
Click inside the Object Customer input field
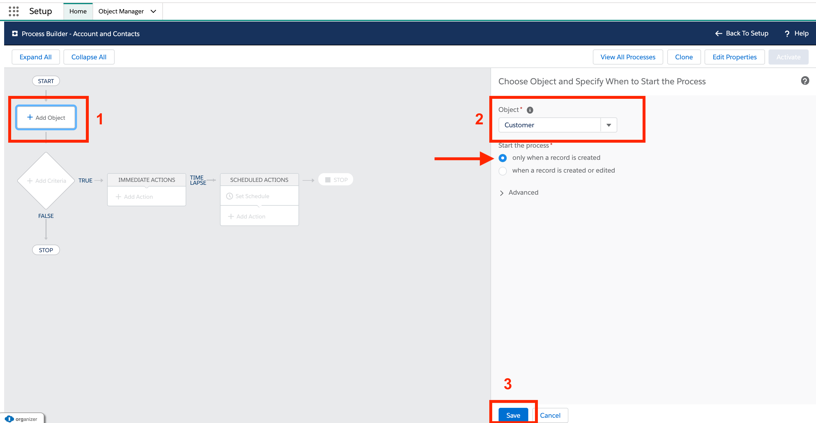click(x=548, y=125)
